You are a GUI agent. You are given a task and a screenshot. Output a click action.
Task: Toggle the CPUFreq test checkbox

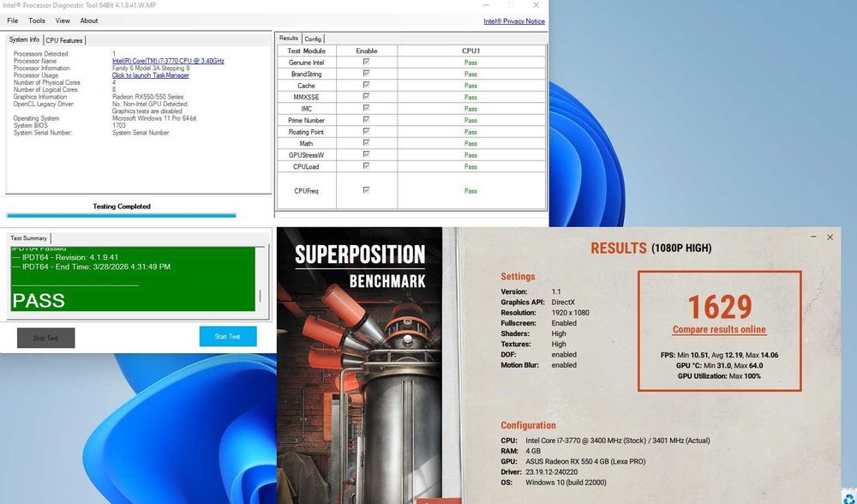point(366,190)
